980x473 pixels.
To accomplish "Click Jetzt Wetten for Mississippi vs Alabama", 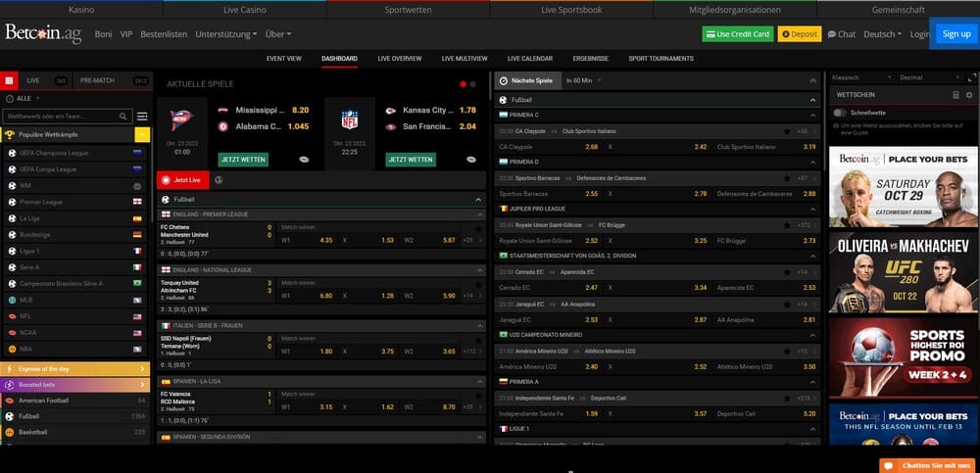I will tap(243, 160).
